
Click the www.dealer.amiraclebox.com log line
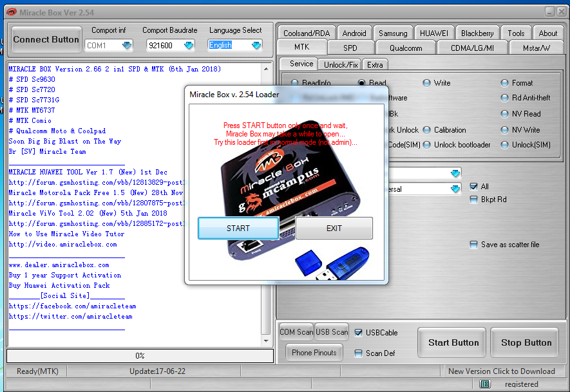coord(59,265)
